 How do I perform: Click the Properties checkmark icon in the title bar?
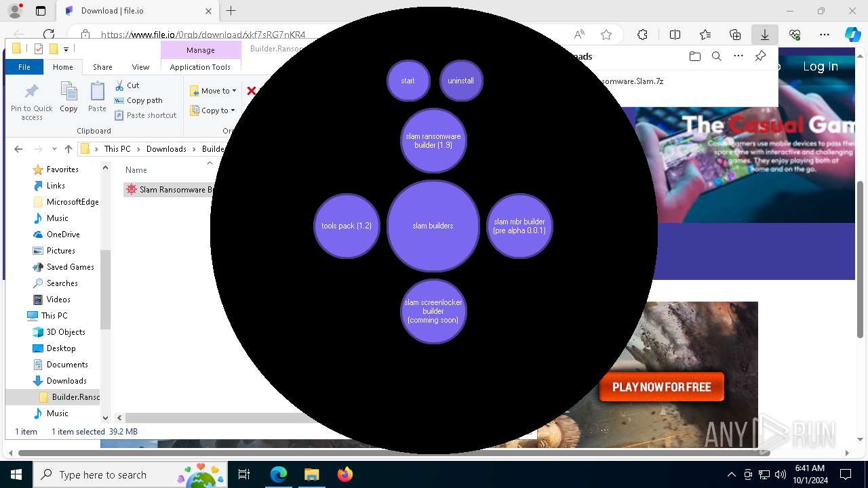pyautogui.click(x=39, y=49)
